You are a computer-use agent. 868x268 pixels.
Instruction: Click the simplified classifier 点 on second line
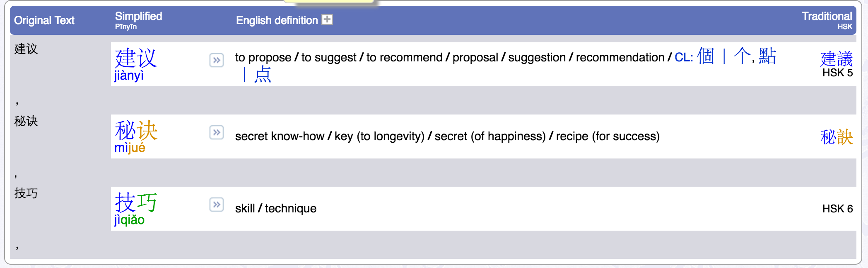point(263,75)
